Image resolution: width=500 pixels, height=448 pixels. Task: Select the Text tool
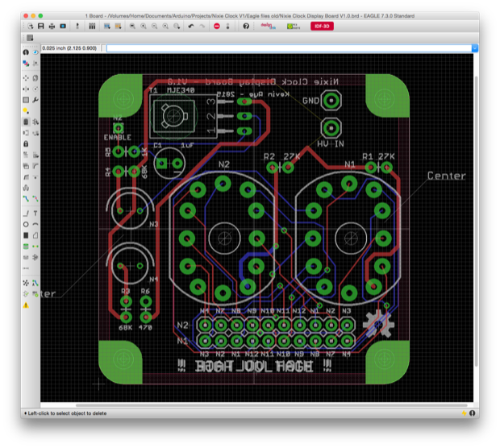35,214
